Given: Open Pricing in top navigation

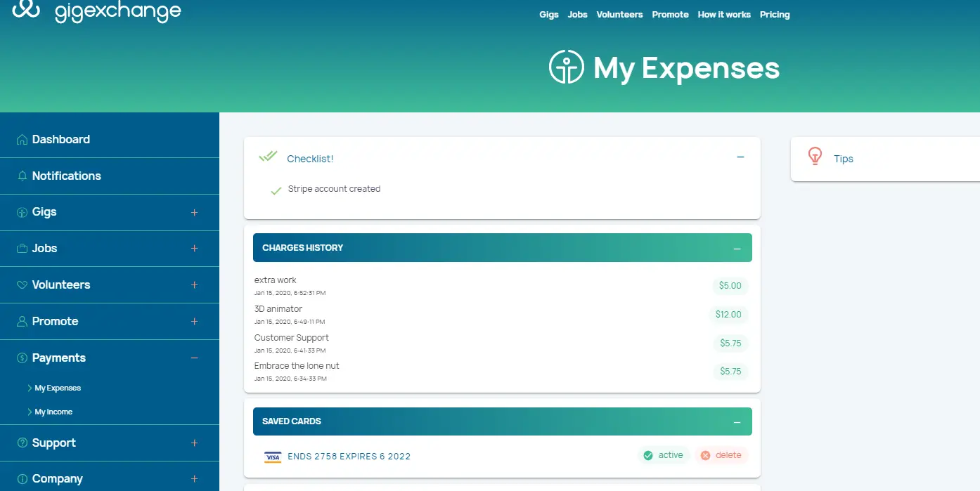Looking at the screenshot, I should click(x=775, y=15).
